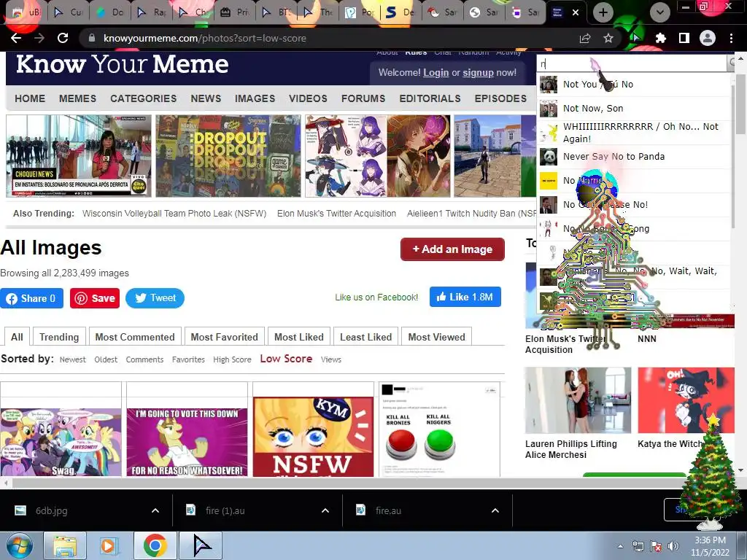
Task: Click the Pinterest Save button
Action: coord(94,298)
